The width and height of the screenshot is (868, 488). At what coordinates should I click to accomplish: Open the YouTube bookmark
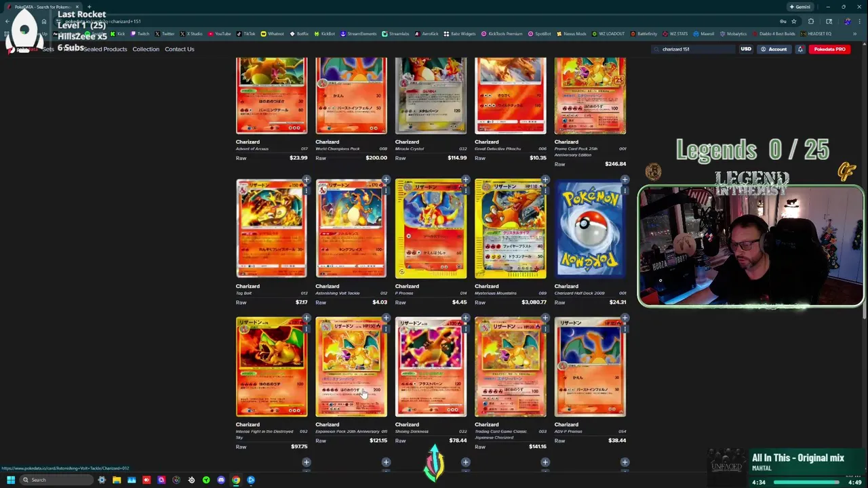click(220, 33)
